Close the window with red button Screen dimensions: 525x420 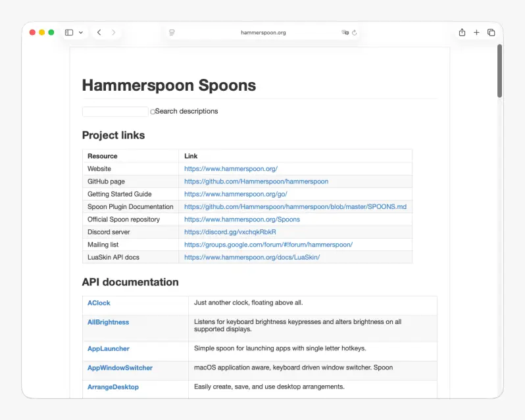32,32
